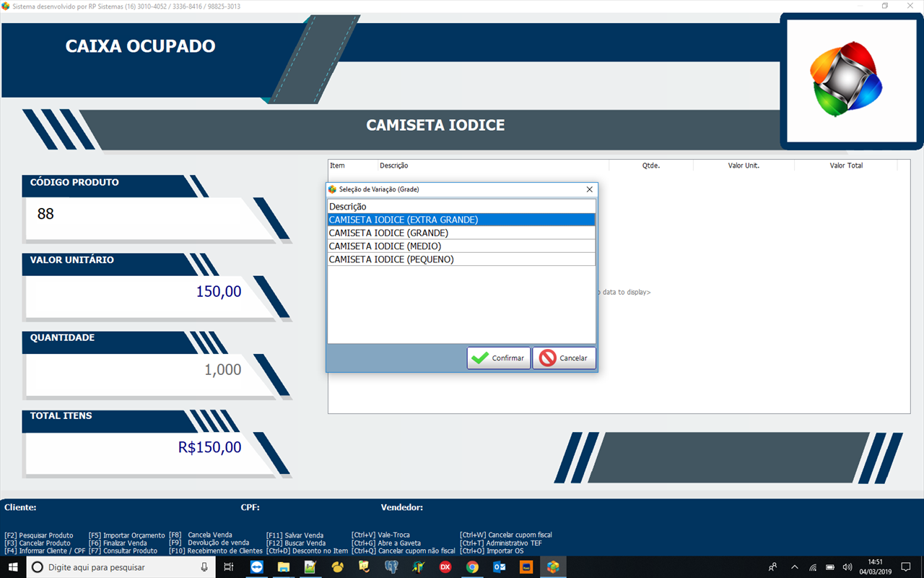
Task: Open Outlook from the taskbar
Action: (x=499, y=567)
